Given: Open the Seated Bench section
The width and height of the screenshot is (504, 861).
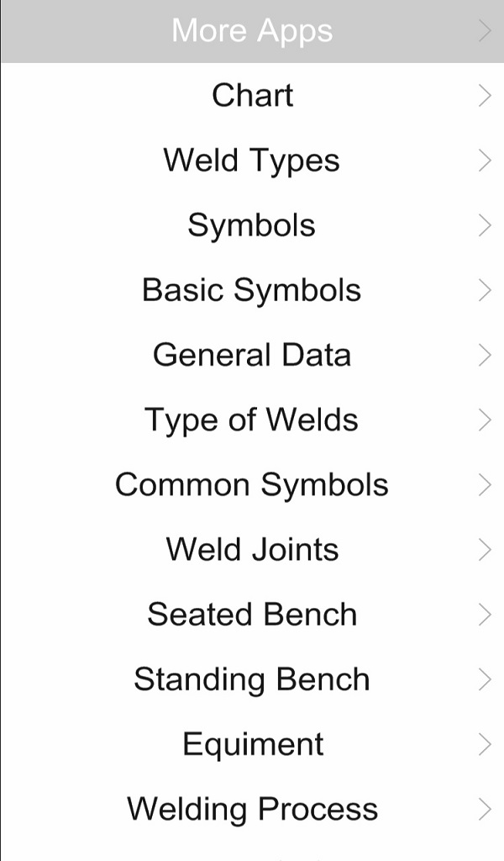Looking at the screenshot, I should [x=252, y=615].
